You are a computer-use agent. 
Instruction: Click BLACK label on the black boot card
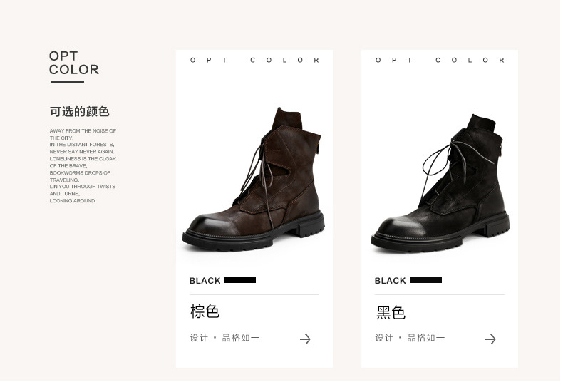[x=390, y=281]
